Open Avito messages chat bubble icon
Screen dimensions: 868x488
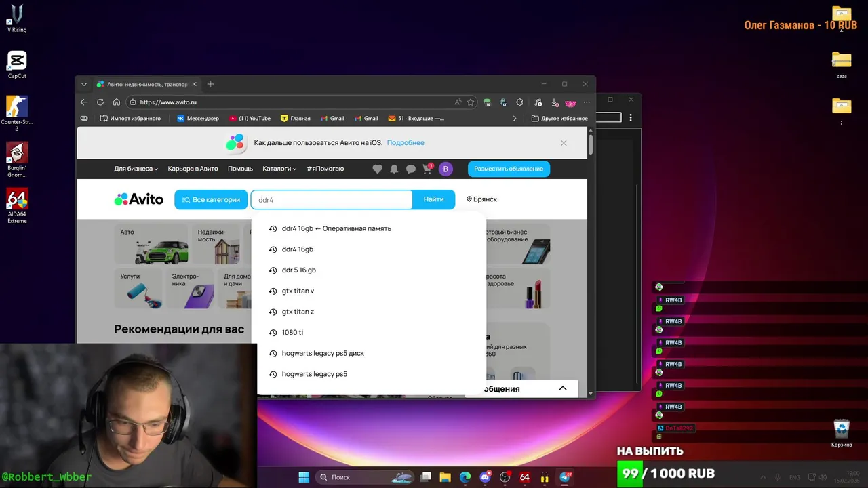tap(410, 169)
